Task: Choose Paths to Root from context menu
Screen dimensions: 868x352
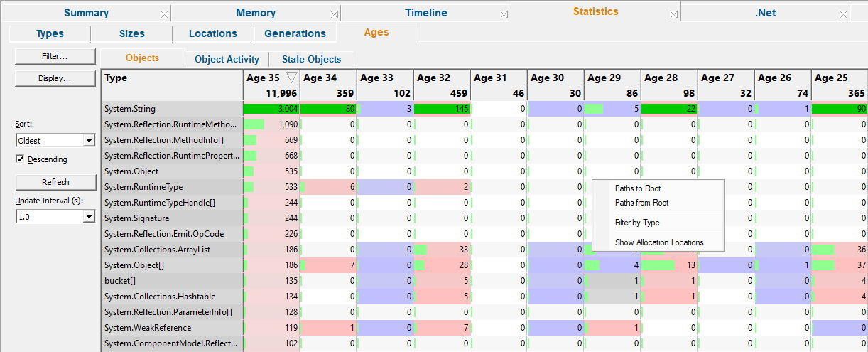Action: (657, 188)
